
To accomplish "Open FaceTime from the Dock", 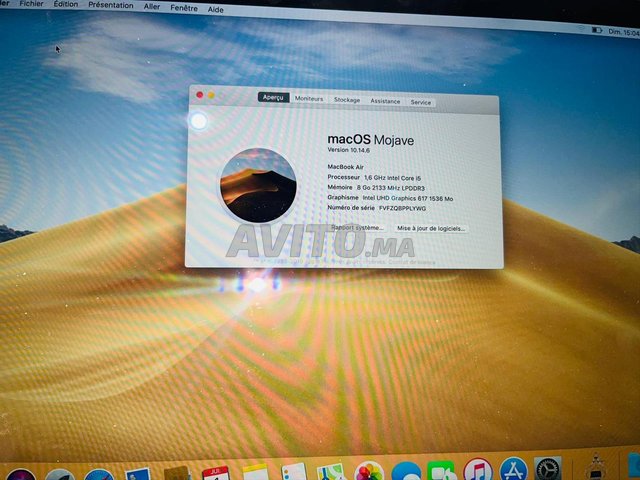I will [441, 470].
